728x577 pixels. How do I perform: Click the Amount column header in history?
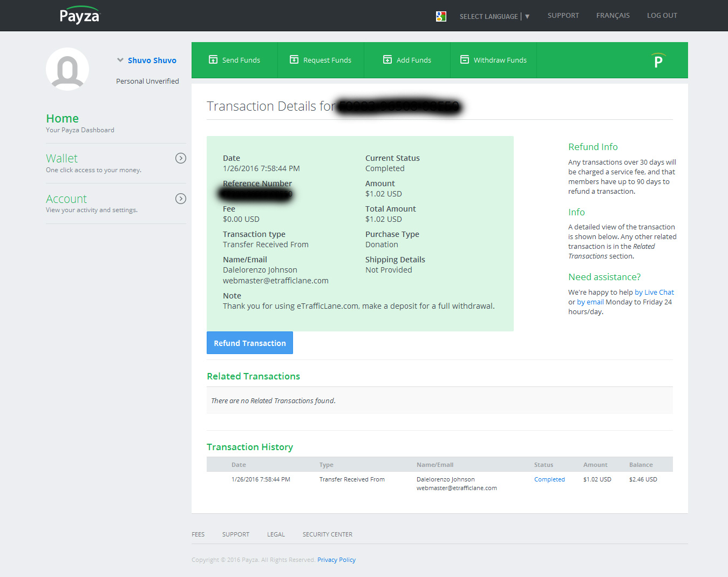pos(595,465)
